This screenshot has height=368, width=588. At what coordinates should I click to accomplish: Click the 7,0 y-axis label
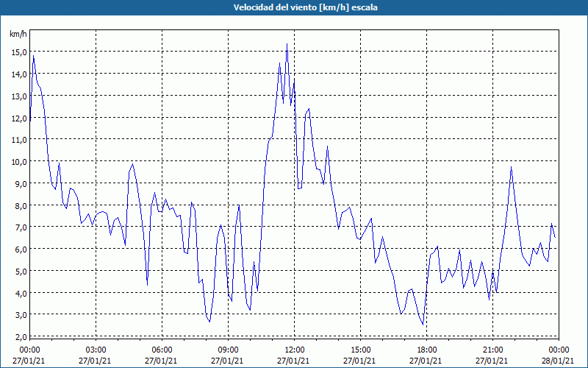(21, 227)
